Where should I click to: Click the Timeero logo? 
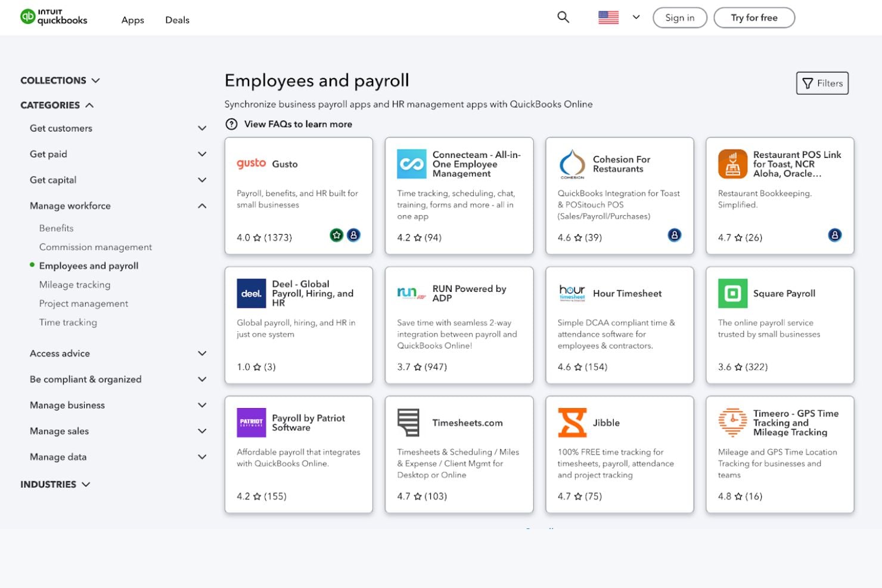coord(732,422)
